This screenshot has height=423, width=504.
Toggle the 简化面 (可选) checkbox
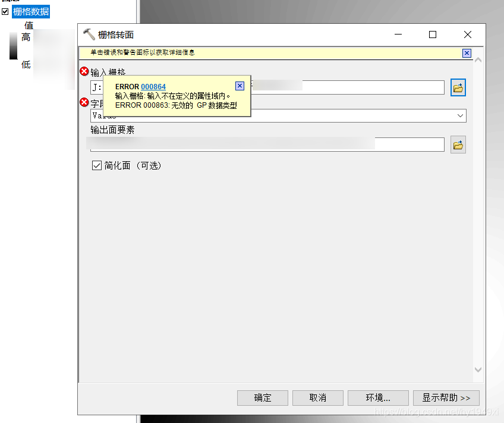pos(97,165)
